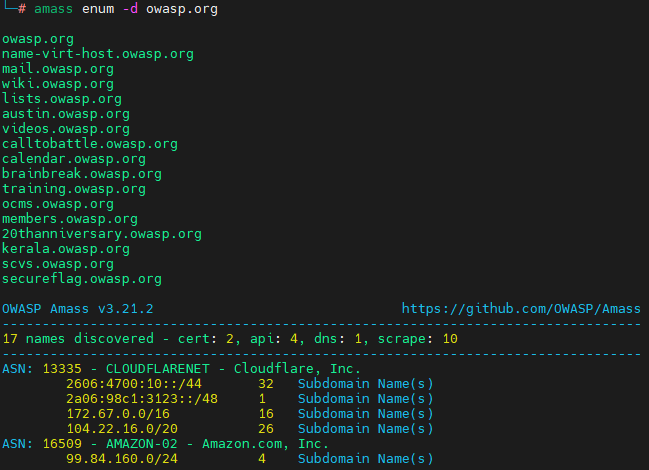
Task: Click the training.owasp.org subdomain
Action: [x=73, y=189]
